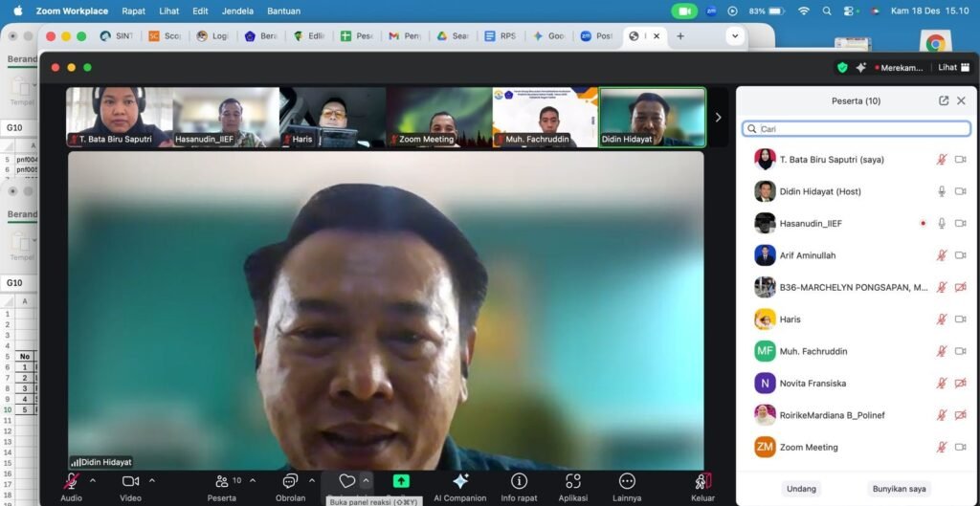Click the Lainnya more options icon
Image resolution: width=980 pixels, height=506 pixels.
(x=627, y=482)
